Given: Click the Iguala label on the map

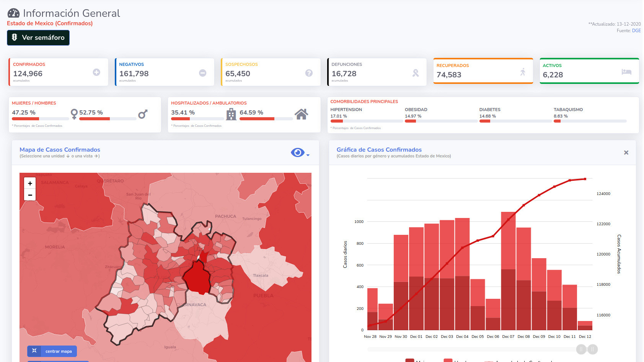Looking at the screenshot, I should pos(170,347).
